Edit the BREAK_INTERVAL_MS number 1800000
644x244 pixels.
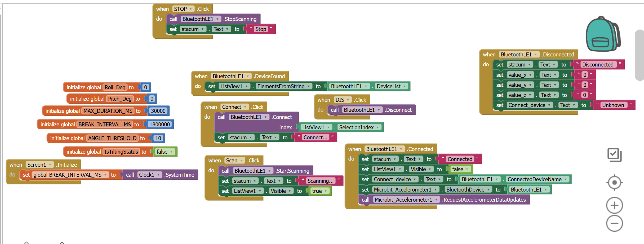[159, 125]
